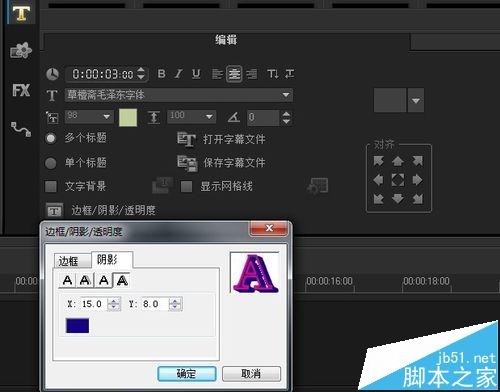This screenshot has height=392, width=500.
Task: Enable the 显示网格线 checkbox
Action: (186, 186)
